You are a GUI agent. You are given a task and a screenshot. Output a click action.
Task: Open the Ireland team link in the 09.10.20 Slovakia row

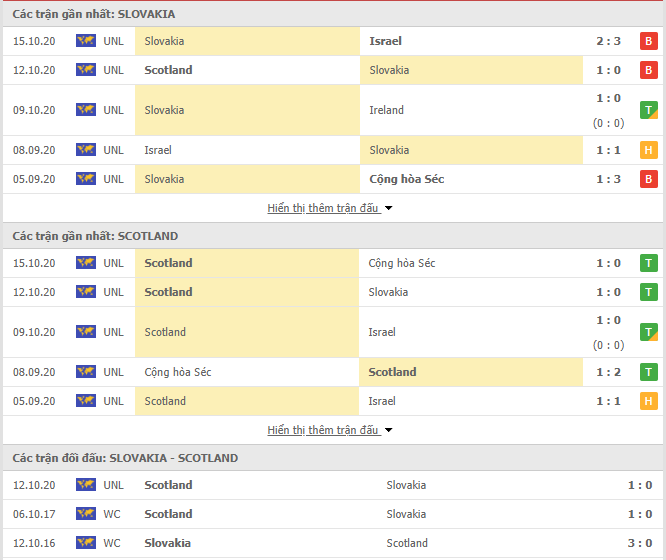(x=386, y=110)
